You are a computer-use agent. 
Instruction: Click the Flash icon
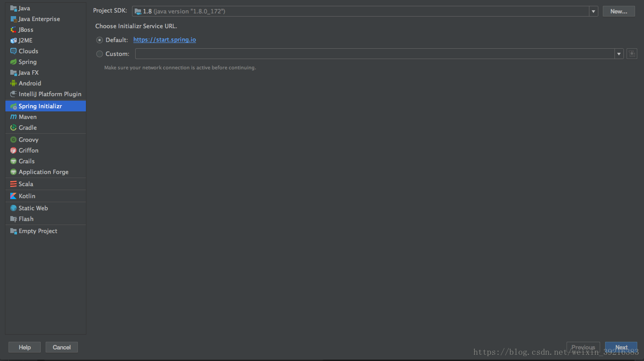tap(13, 219)
